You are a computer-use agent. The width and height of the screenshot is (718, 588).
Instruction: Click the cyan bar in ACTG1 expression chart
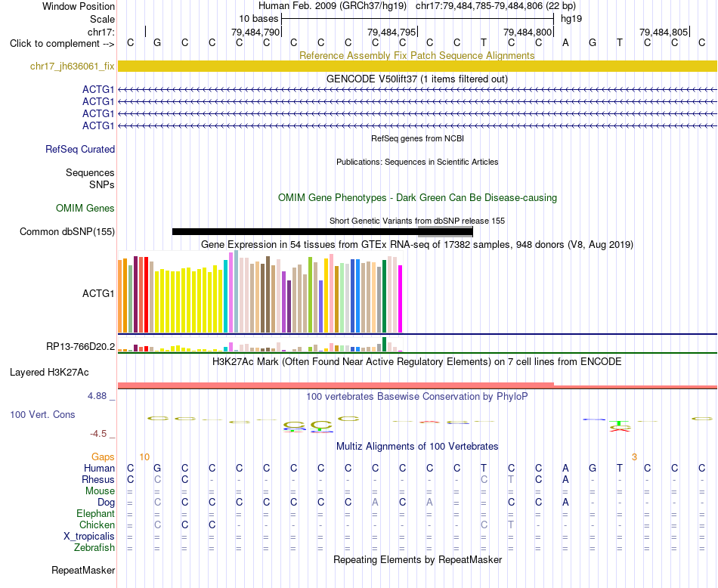[x=225, y=296]
